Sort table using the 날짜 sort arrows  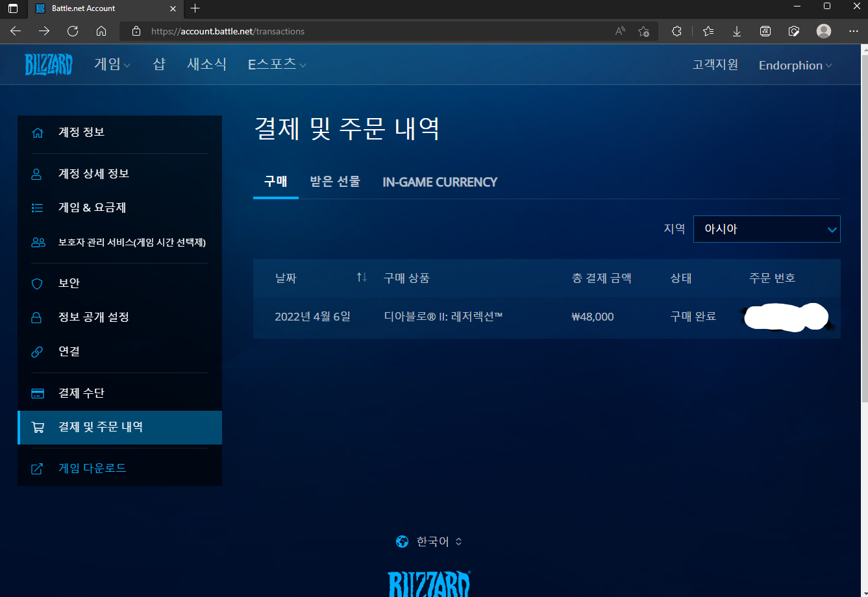362,278
